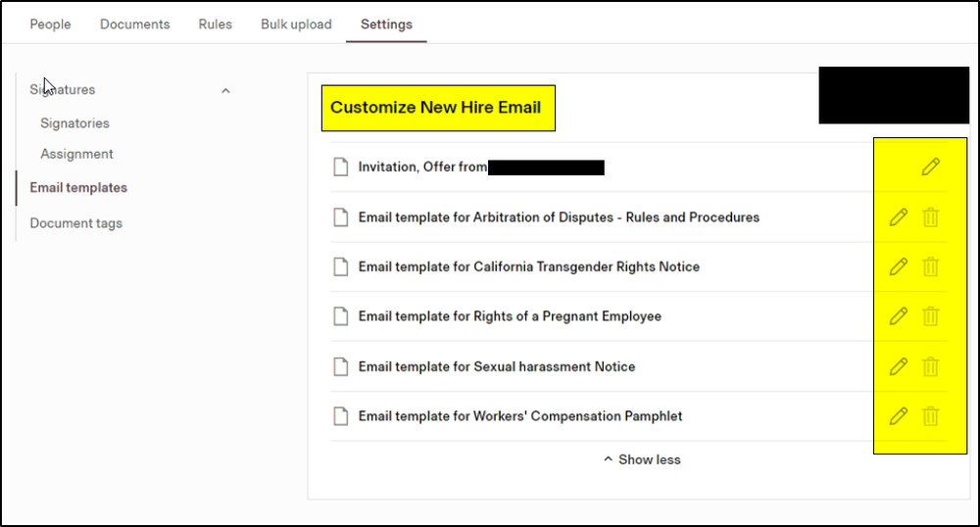The image size is (980, 527).
Task: Edit the Invitation, Offer email template
Action: [x=930, y=168]
